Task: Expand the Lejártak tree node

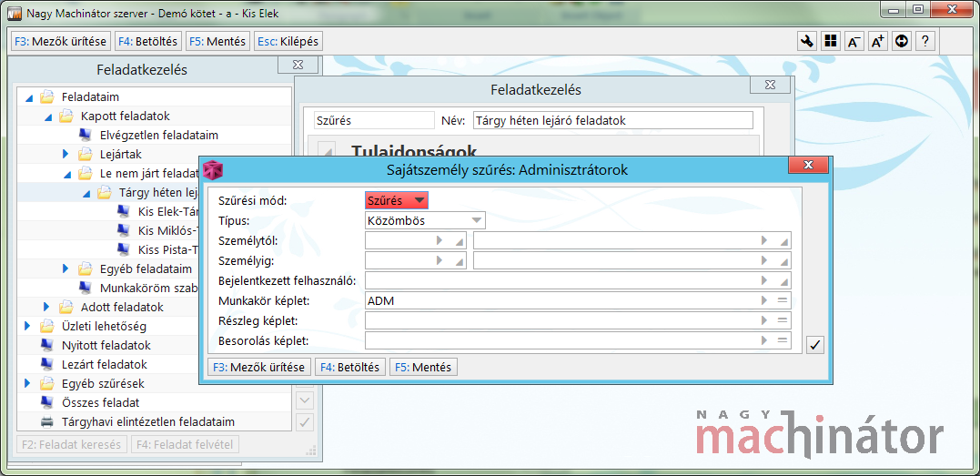Action: 66,153
